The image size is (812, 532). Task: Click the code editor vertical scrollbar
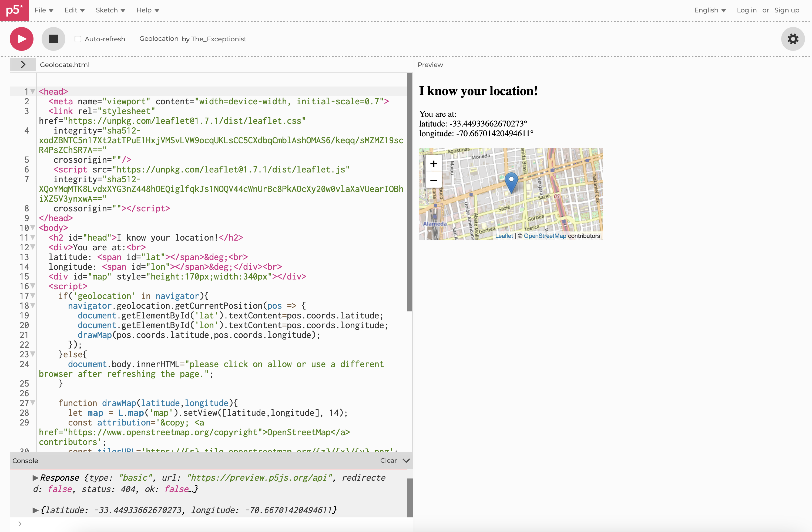coord(410,192)
